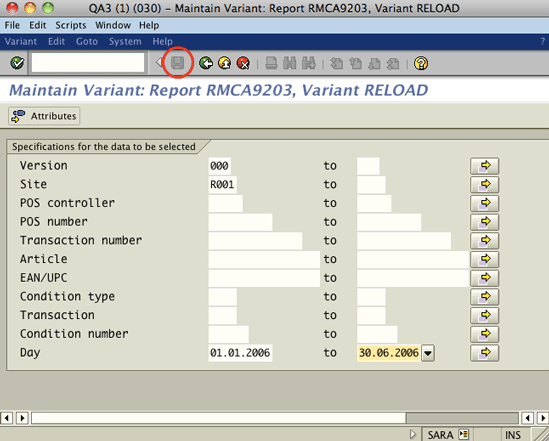Click the Transaction number from input field
549x441 pixels.
point(255,241)
